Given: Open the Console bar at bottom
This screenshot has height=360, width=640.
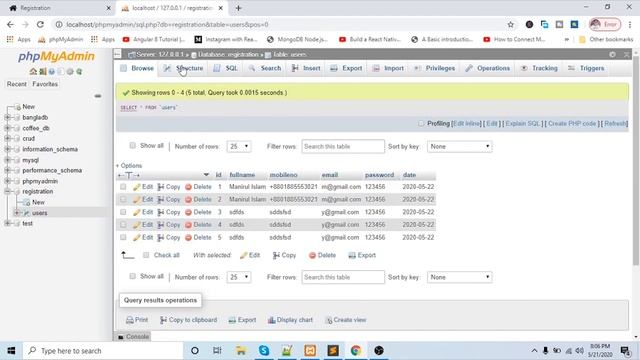Looking at the screenshot, I should point(133,337).
